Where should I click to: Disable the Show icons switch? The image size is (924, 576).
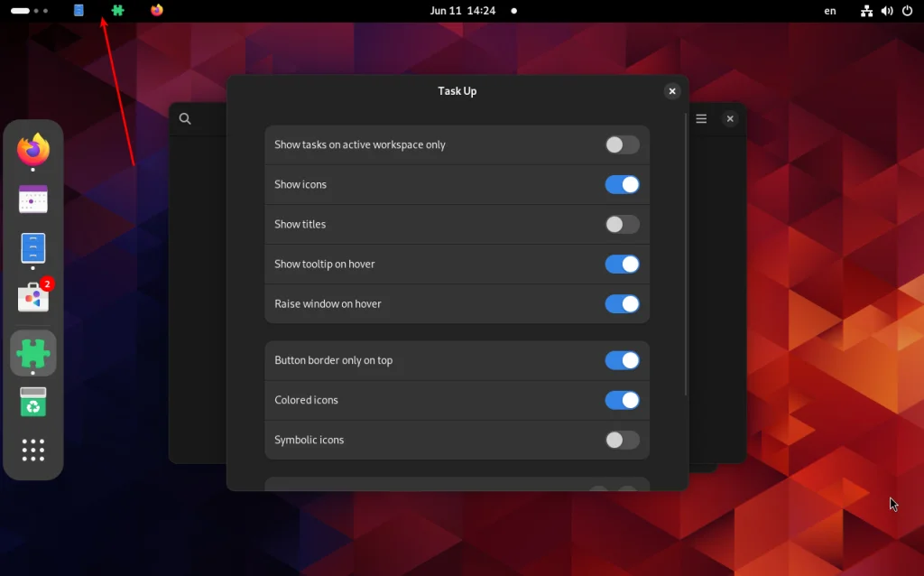(622, 184)
